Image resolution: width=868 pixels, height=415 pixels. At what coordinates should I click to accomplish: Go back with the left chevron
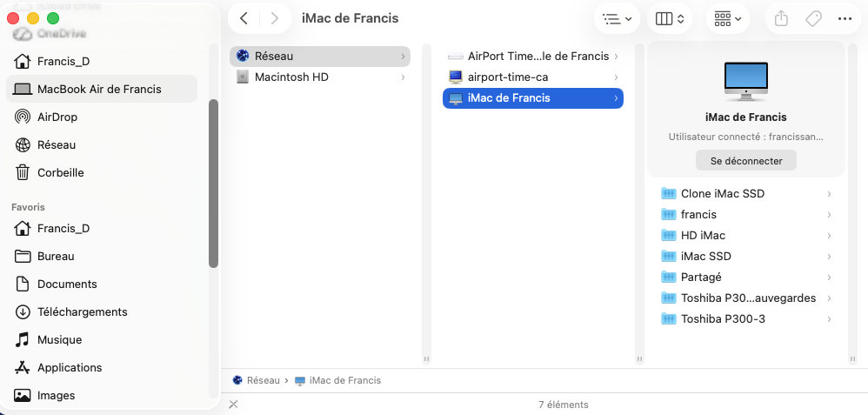(x=244, y=18)
